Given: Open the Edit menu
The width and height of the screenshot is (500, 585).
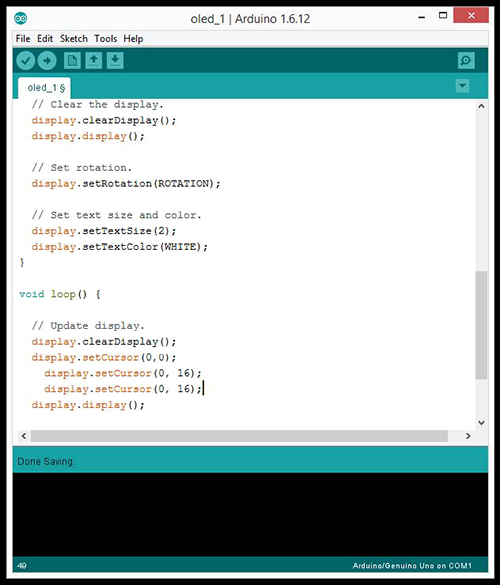Looking at the screenshot, I should (45, 38).
